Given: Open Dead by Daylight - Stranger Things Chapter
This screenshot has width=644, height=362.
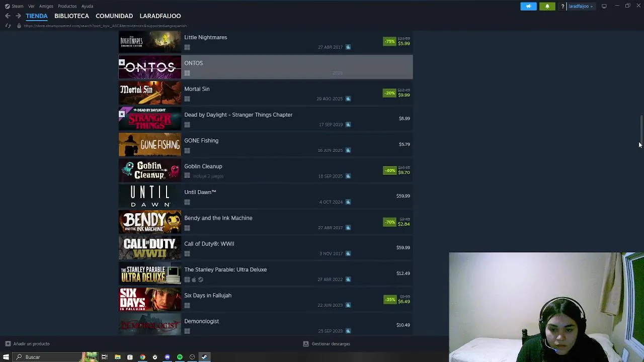Looking at the screenshot, I should coord(238,115).
